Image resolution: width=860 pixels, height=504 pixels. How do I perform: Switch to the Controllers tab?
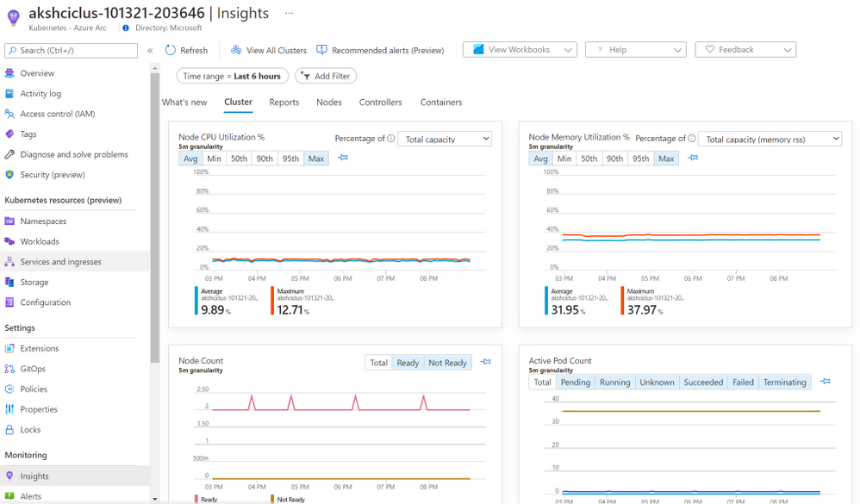(381, 102)
